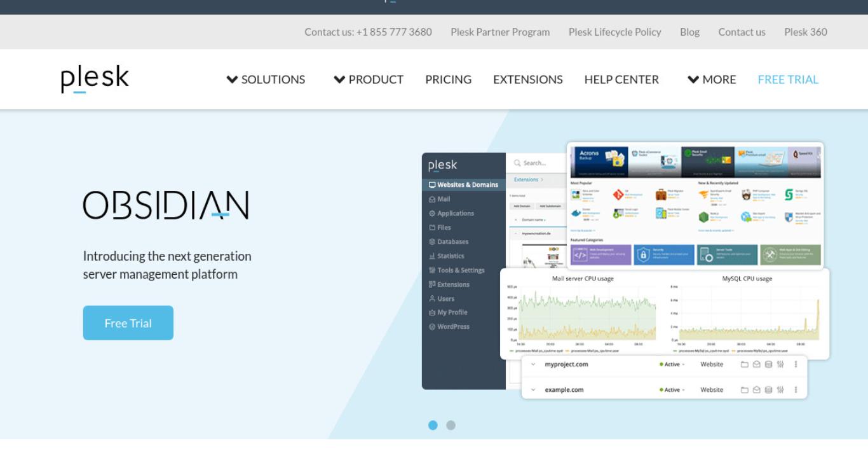Open Databases in the panel sidebar
This screenshot has height=458, width=868.
click(x=449, y=242)
